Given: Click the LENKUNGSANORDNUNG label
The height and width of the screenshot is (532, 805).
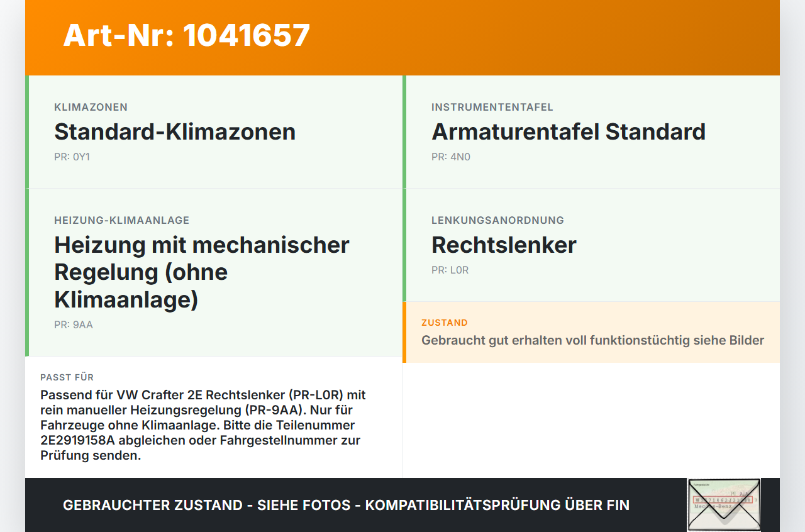Looking at the screenshot, I should pos(497,220).
